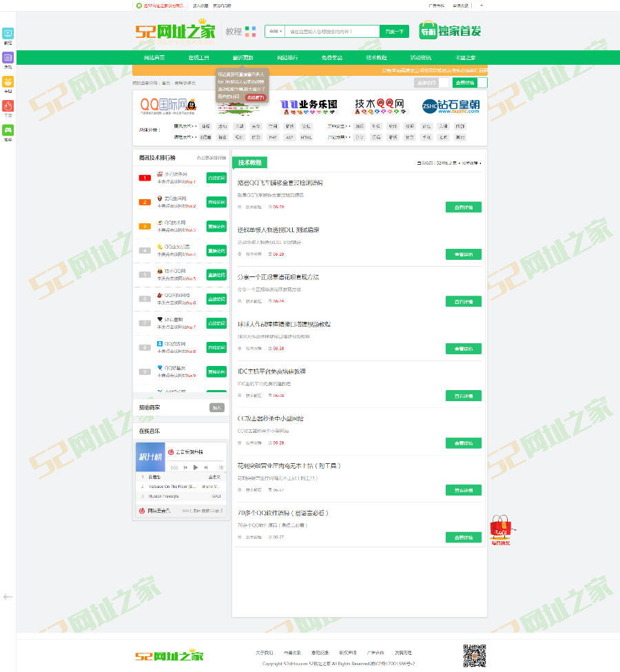Open the CC攻击器秒杀中小型网站 article title

click(x=270, y=418)
